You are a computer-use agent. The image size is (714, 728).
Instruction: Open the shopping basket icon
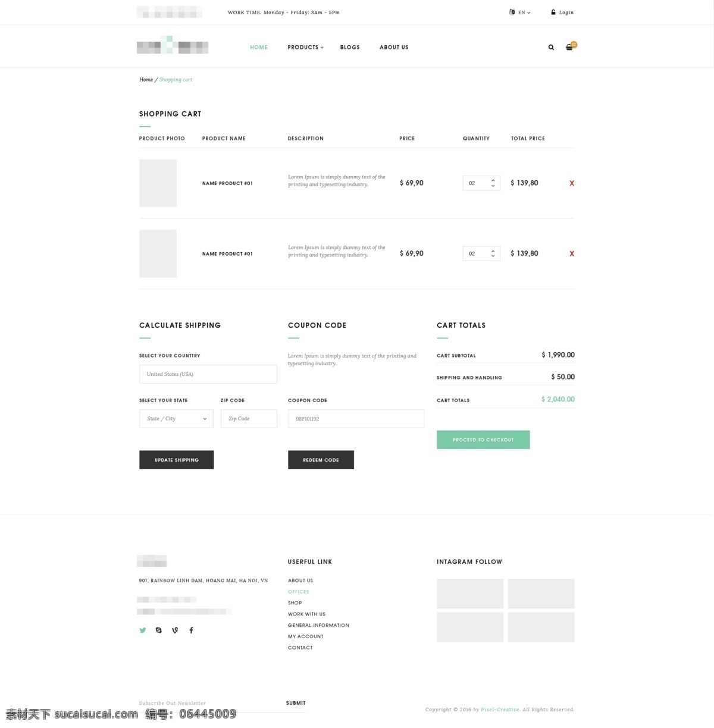click(x=569, y=47)
